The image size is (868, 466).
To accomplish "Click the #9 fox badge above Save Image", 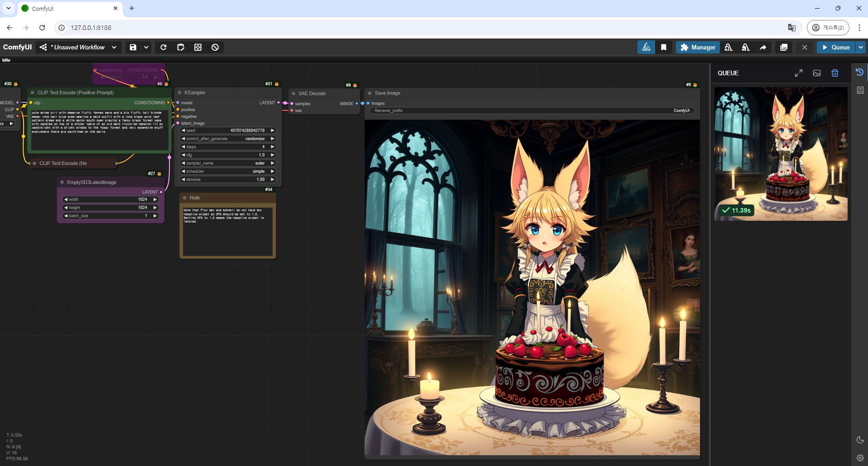I will click(691, 85).
